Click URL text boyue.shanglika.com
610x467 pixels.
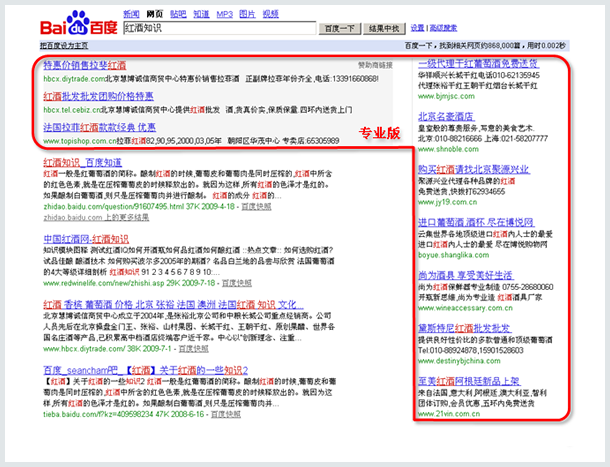(x=454, y=255)
